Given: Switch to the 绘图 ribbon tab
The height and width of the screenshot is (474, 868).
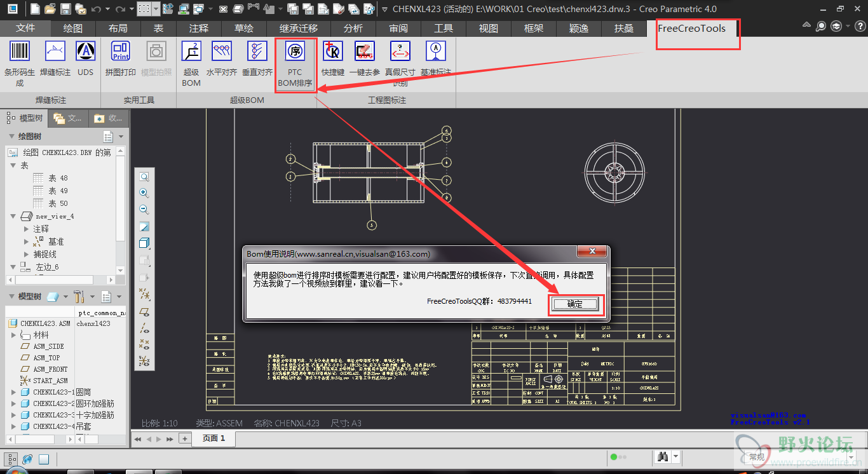Looking at the screenshot, I should click(x=73, y=29).
